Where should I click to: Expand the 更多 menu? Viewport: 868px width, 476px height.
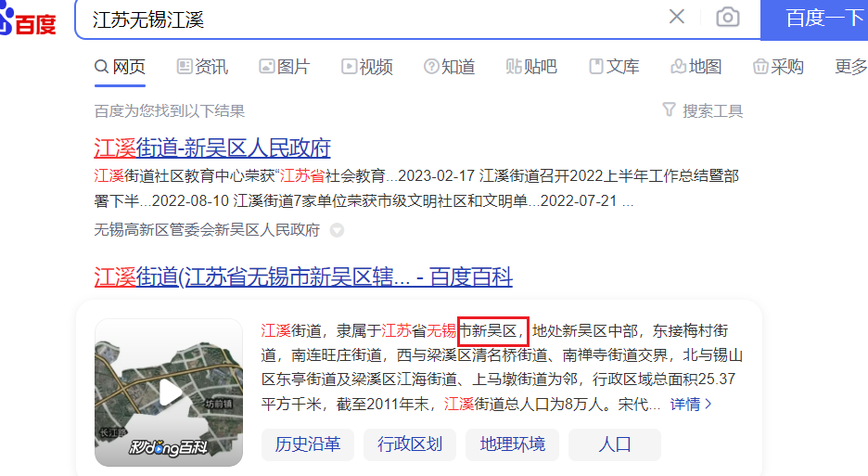850,67
